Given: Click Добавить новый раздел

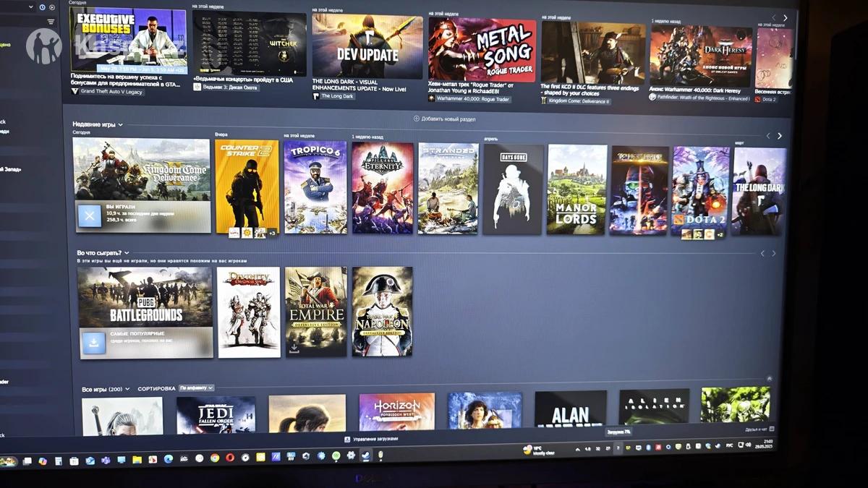Looking at the screenshot, I should pos(448,119).
